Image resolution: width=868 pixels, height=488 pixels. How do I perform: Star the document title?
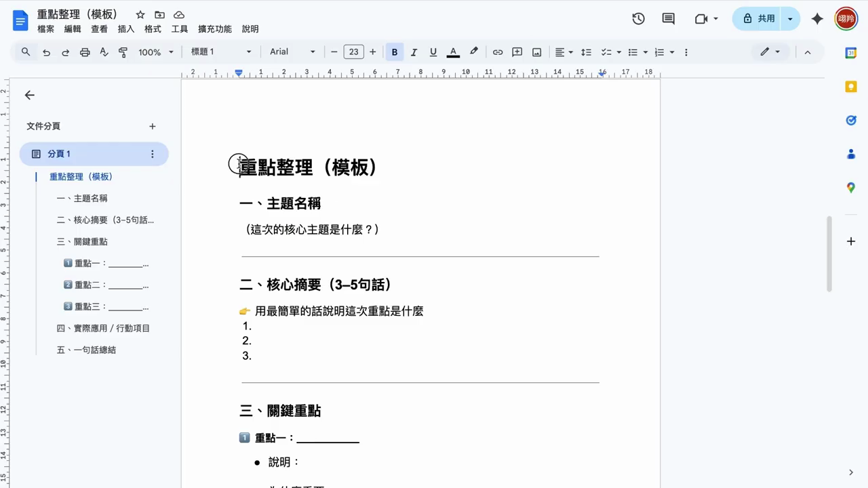coord(140,15)
